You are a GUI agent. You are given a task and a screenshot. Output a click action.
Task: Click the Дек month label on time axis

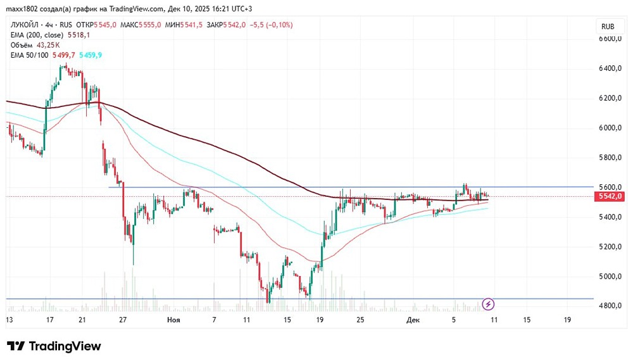(411, 320)
